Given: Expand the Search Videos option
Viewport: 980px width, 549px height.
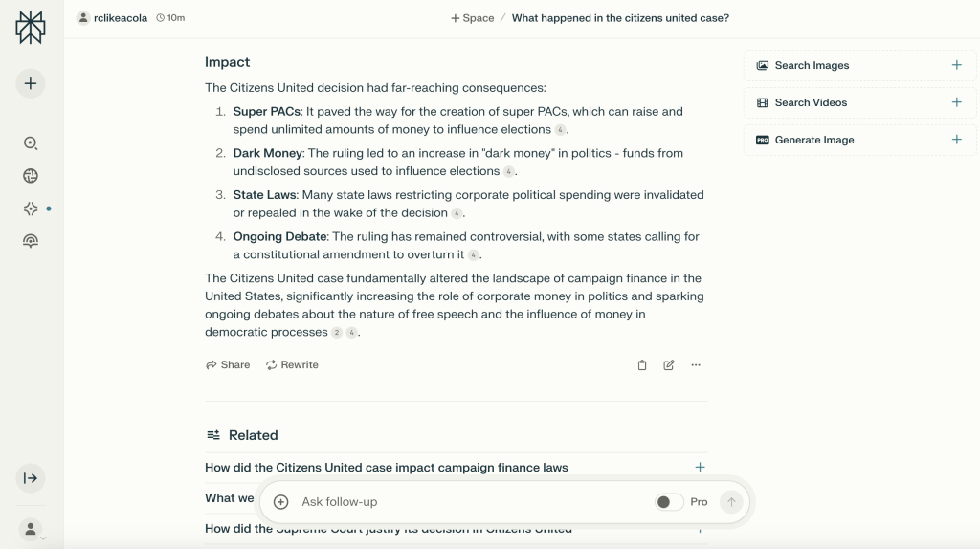Looking at the screenshot, I should tap(859, 102).
